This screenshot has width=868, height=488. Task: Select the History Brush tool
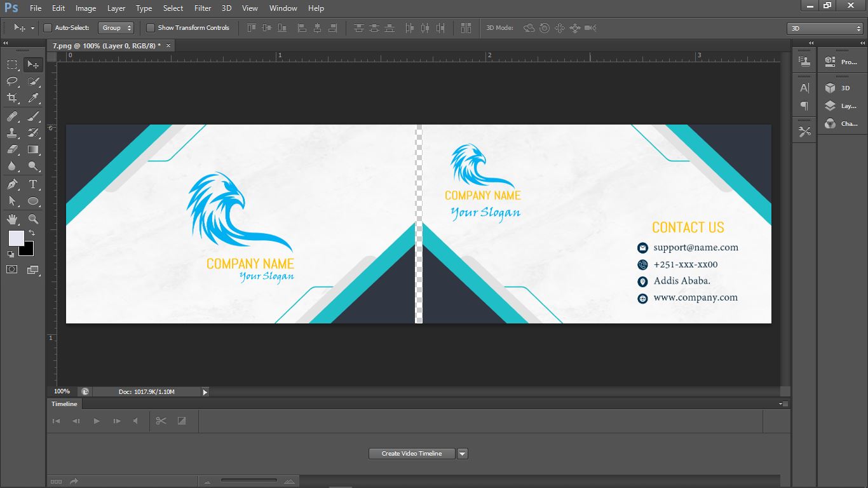(x=33, y=133)
